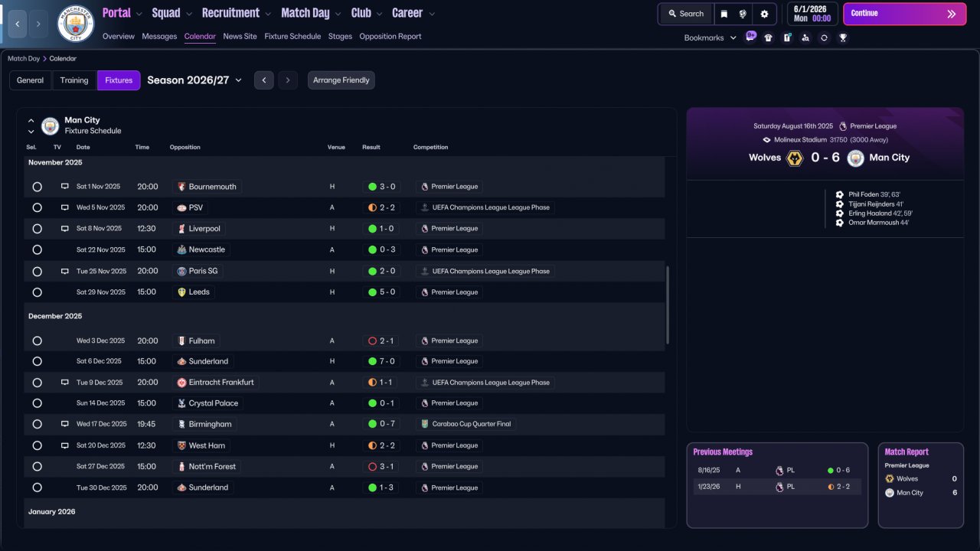Open the News Site tab
Viewport: 980px width, 551px height.
[x=240, y=36]
